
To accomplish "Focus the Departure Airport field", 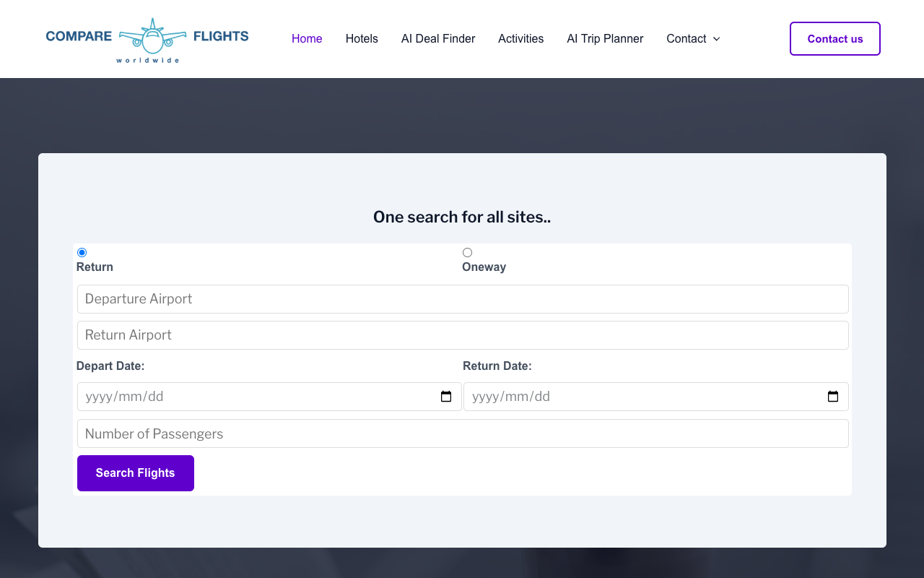I will pyautogui.click(x=463, y=299).
